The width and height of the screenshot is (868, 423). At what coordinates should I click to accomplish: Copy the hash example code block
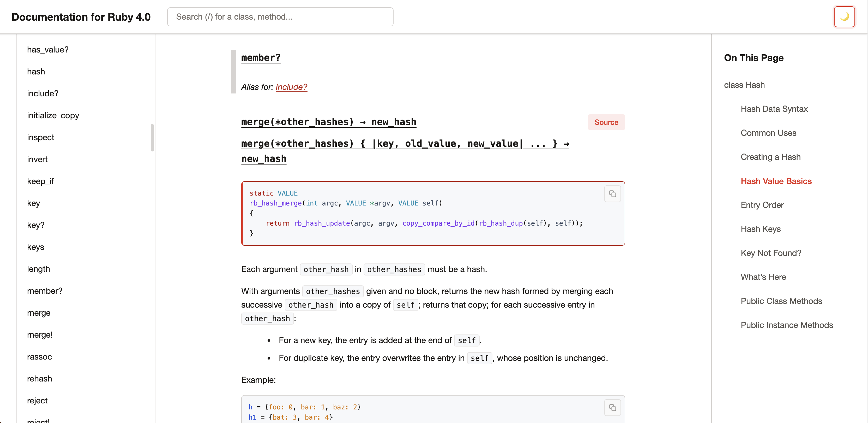613,408
